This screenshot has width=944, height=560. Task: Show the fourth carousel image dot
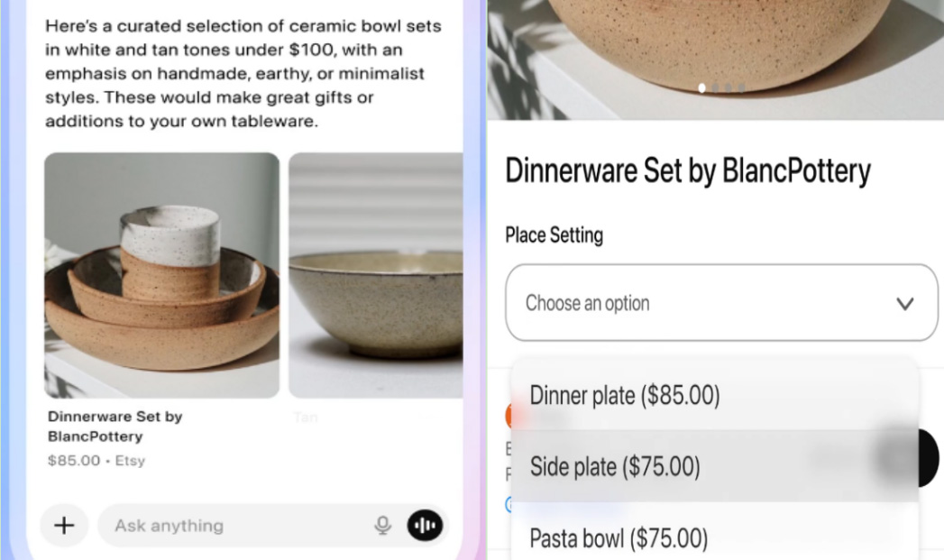741,88
